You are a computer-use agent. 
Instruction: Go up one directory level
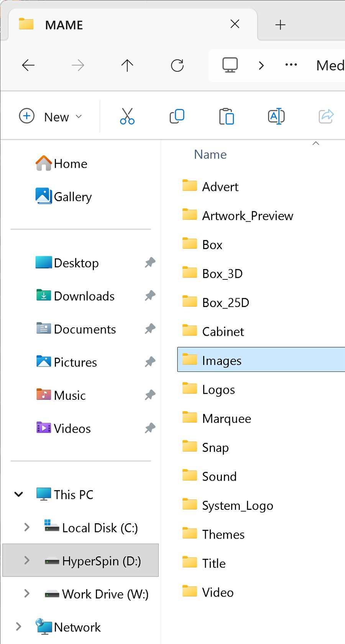click(127, 66)
